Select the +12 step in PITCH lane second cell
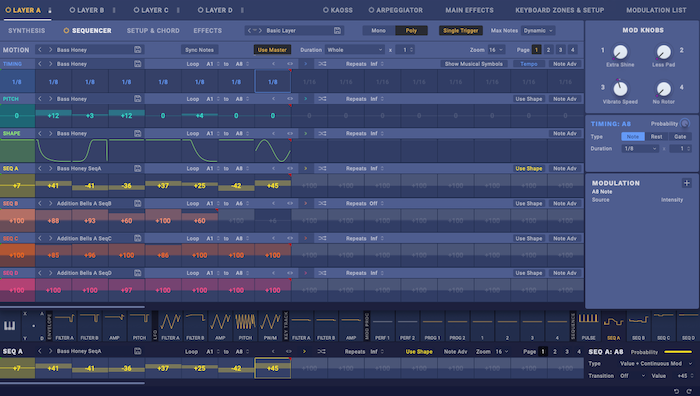The height and width of the screenshot is (396, 700). pyautogui.click(x=53, y=116)
